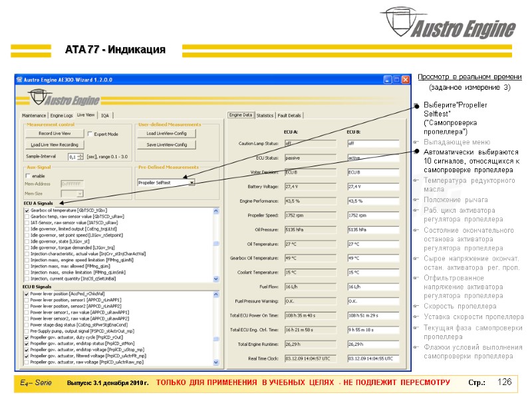Click Load Live View Recording button
532x399 pixels.
[x=55, y=144]
